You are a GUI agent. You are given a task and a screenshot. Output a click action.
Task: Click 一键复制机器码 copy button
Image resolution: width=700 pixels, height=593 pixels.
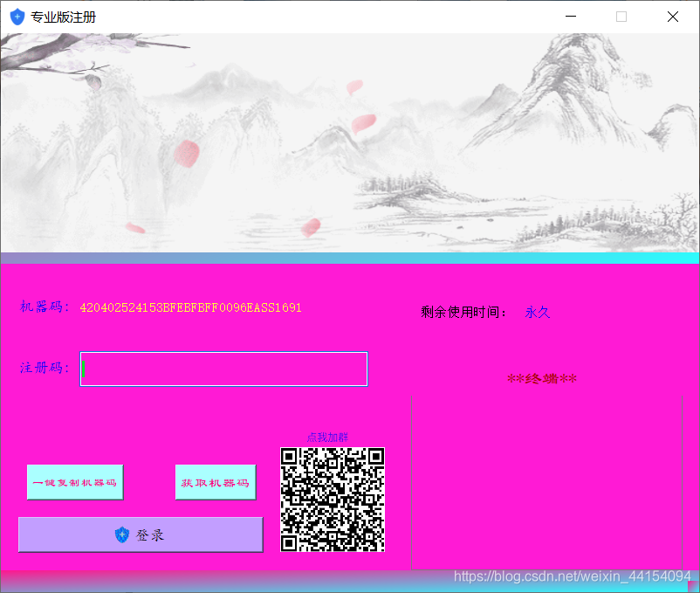pos(75,482)
